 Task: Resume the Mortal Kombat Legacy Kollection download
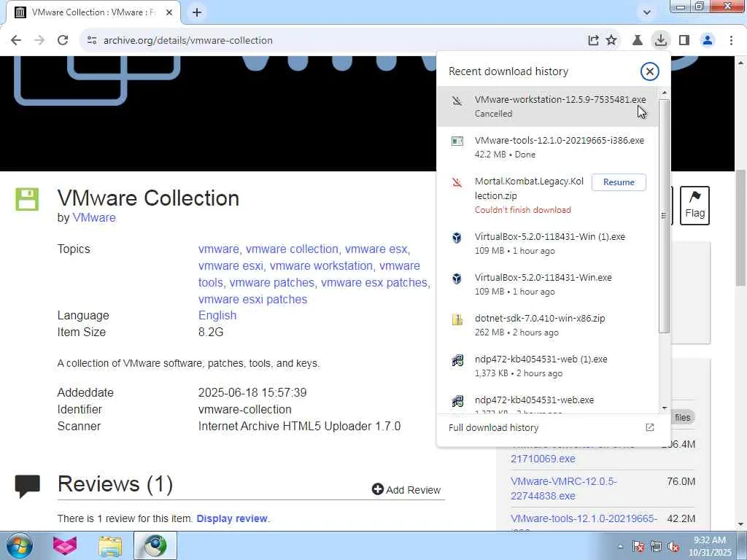point(619,182)
